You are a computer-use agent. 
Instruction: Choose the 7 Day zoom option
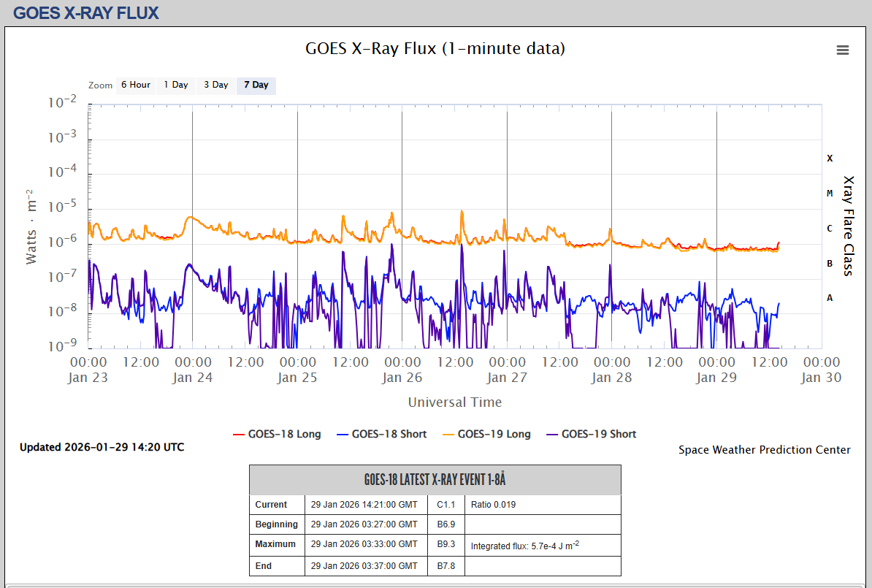[256, 85]
